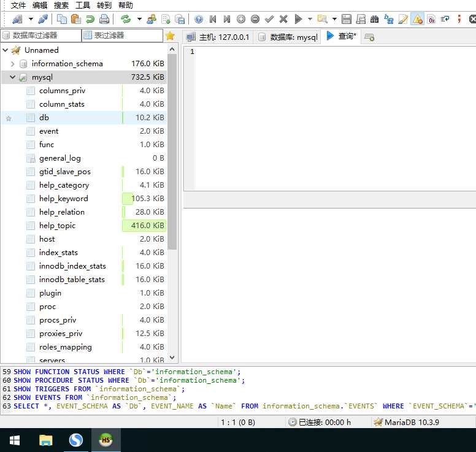Switch to the 查询* tab
The height and width of the screenshot is (452, 476).
click(341, 36)
